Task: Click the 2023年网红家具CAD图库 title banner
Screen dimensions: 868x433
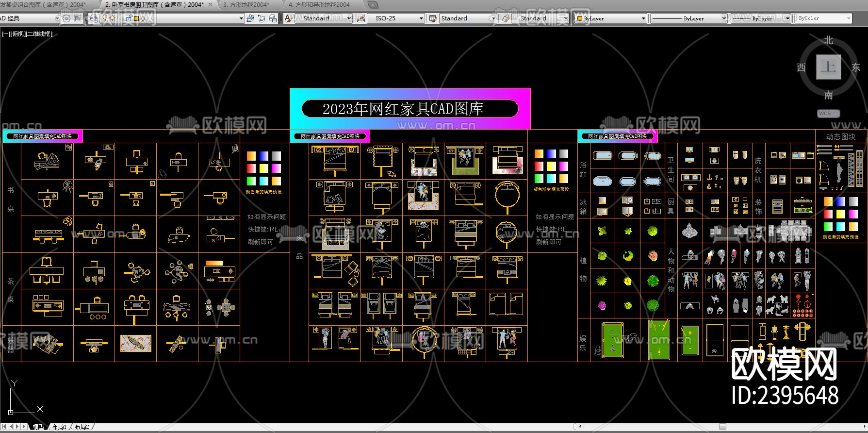Action: (410, 109)
